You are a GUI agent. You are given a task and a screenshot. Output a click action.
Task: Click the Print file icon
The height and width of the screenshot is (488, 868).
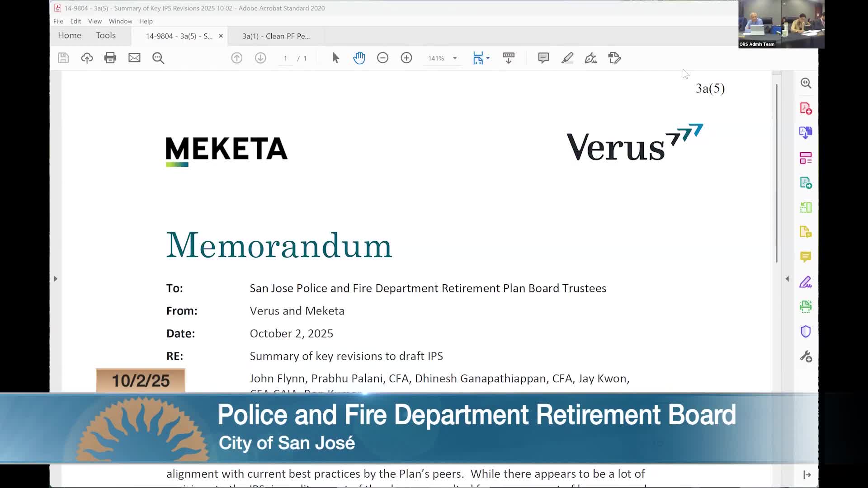coord(110,58)
